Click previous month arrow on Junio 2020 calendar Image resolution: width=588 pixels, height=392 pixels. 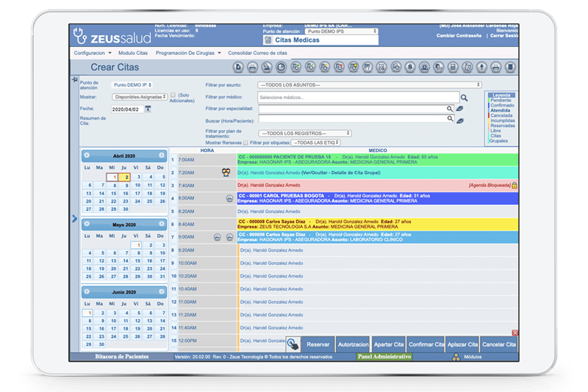87,293
